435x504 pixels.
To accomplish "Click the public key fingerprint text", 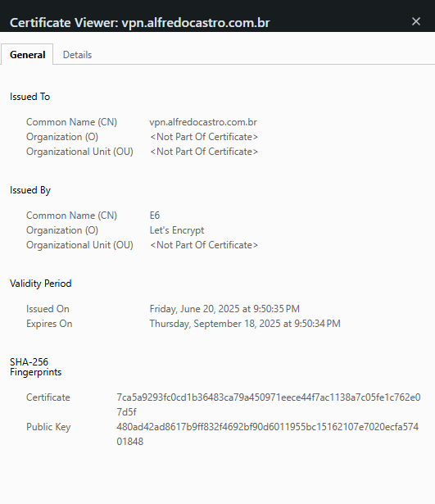I will tap(267, 434).
